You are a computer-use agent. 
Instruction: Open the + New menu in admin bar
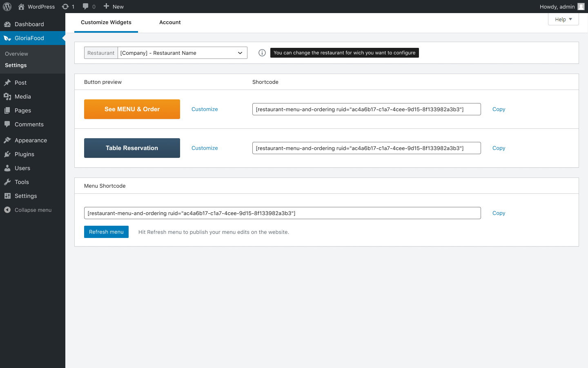[114, 6]
